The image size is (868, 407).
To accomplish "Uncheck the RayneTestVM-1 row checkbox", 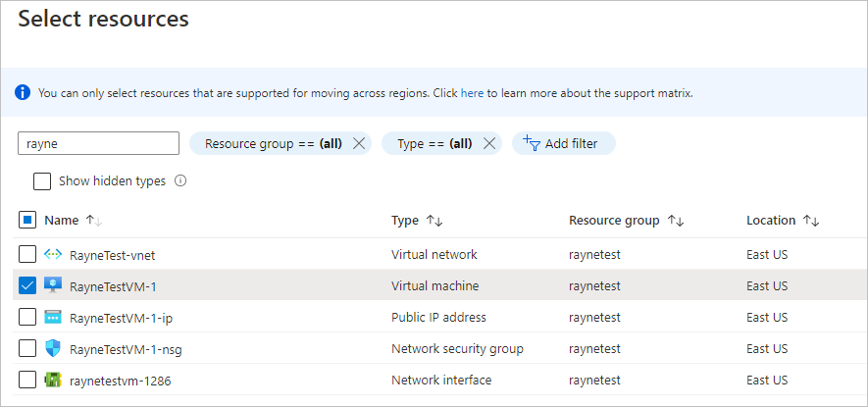I will pyautogui.click(x=27, y=285).
